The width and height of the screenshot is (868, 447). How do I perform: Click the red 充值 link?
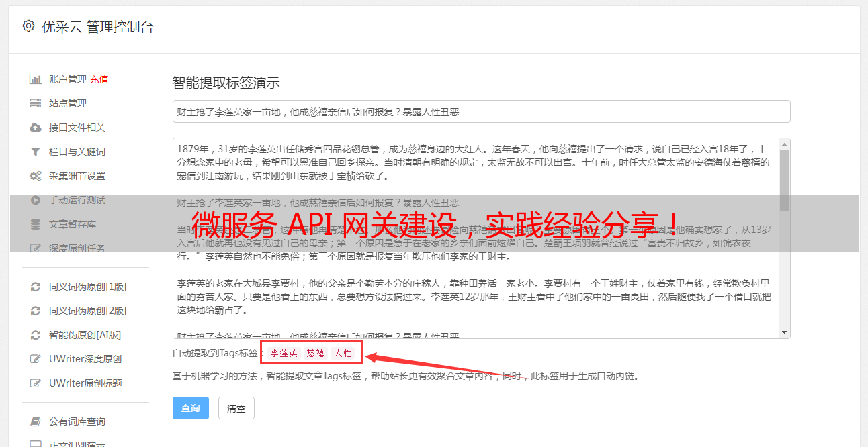99,79
